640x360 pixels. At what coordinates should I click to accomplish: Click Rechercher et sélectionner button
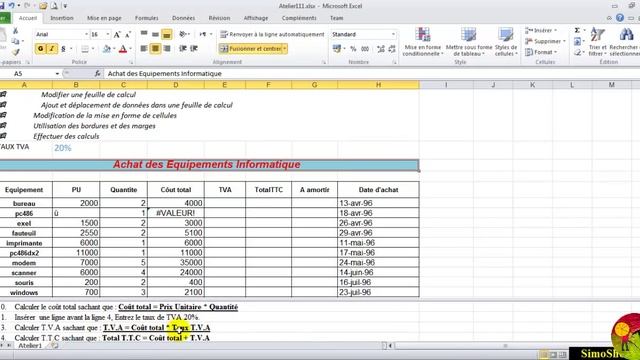pos(624,42)
